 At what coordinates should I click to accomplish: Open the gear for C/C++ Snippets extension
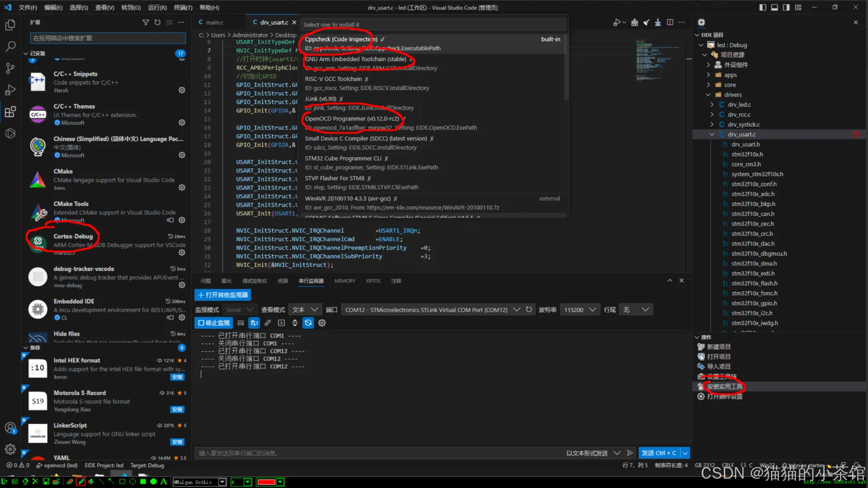tap(182, 90)
